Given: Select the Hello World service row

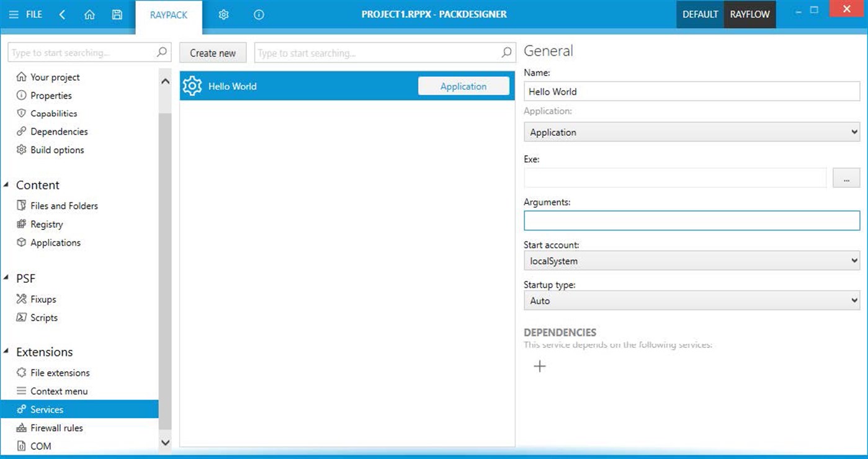Looking at the screenshot, I should 347,86.
